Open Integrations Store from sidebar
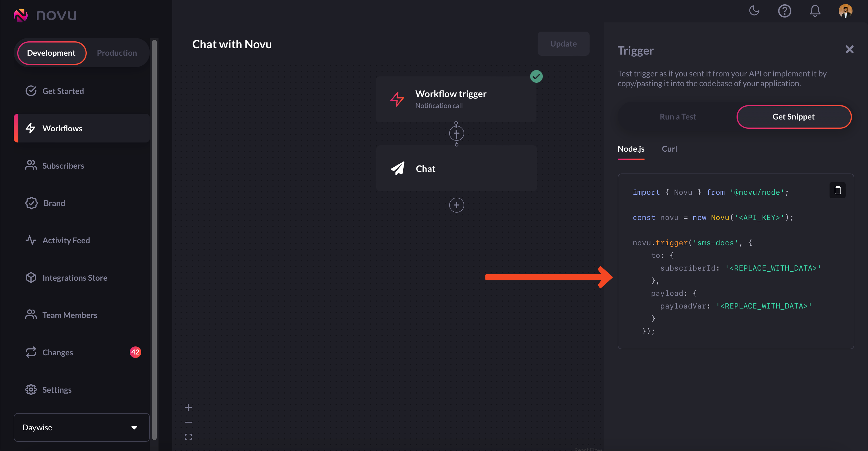The image size is (868, 451). pyautogui.click(x=74, y=277)
